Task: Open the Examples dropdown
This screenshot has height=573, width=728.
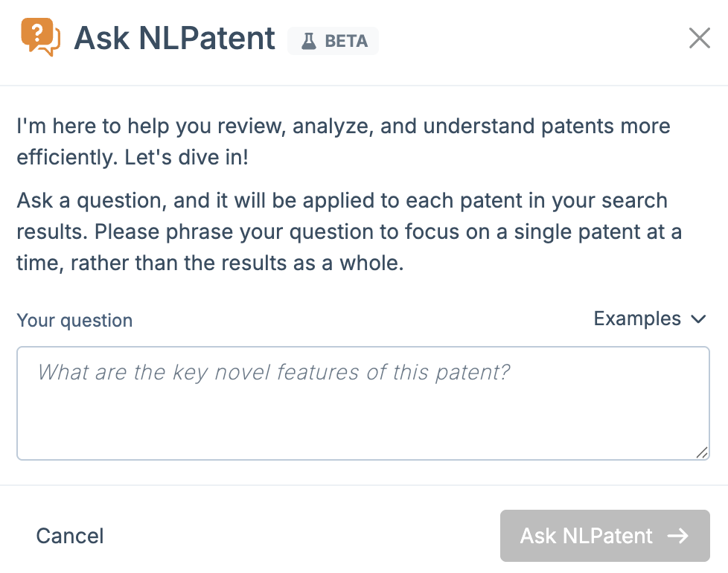Action: (649, 319)
